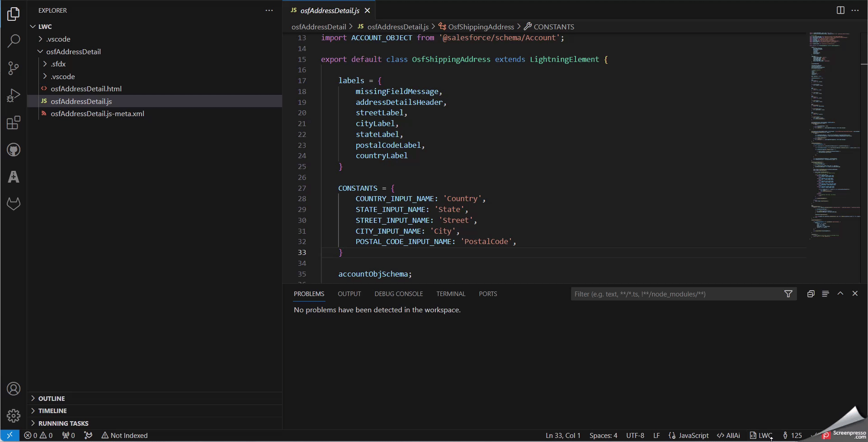Collapse the osfAddressDetail folder
Image resolution: width=868 pixels, height=442 pixels.
coord(73,52)
